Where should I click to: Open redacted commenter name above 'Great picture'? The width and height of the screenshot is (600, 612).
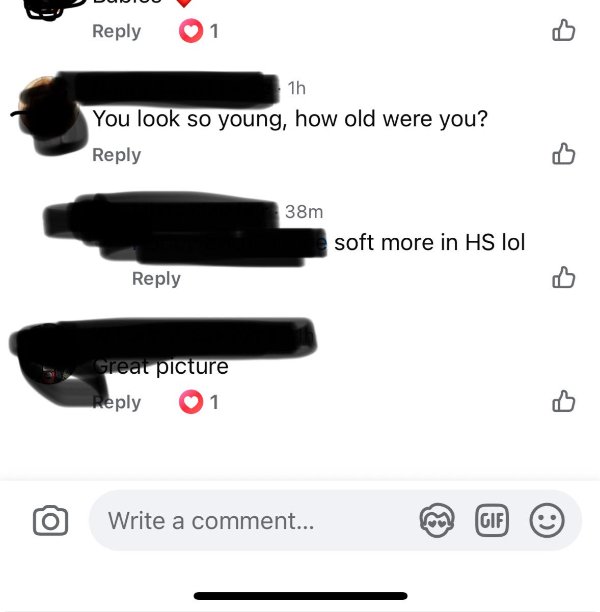pos(164,338)
